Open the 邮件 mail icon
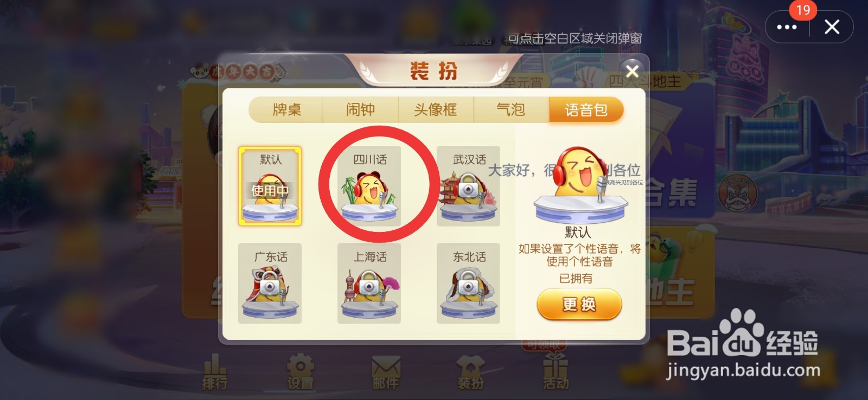Screen dimensions: 868x400 pos(386,372)
